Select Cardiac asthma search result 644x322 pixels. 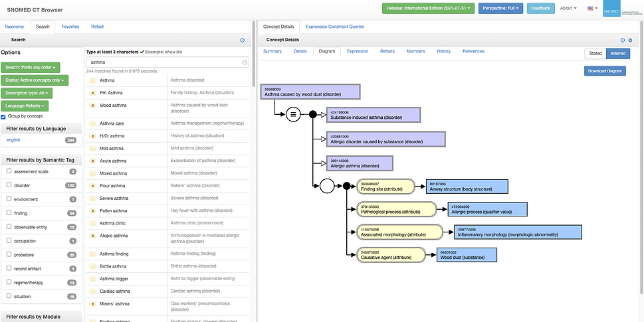115,291
